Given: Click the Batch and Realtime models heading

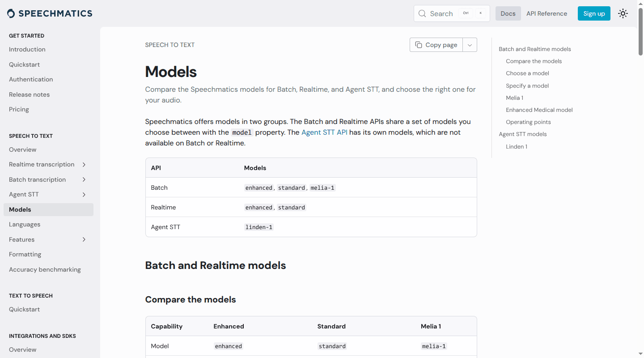Looking at the screenshot, I should [216, 265].
